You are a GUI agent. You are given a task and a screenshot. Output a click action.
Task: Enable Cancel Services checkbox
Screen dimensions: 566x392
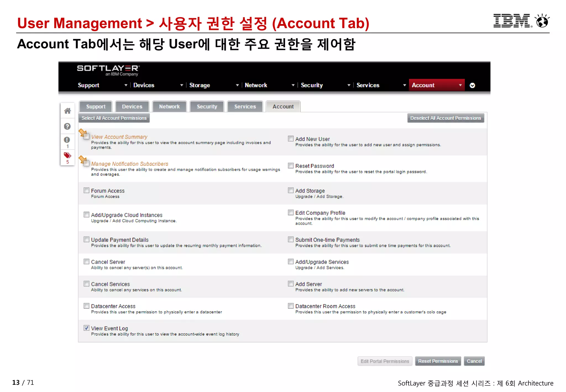pos(87,284)
